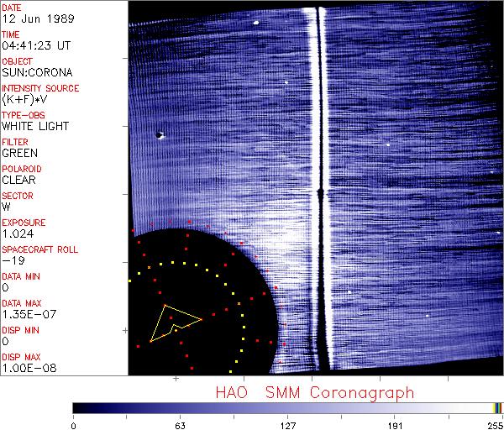Screen dimensions: 504x430
Task: Click the 'INTENSITY SOURCE' label
Action: (x=40, y=88)
